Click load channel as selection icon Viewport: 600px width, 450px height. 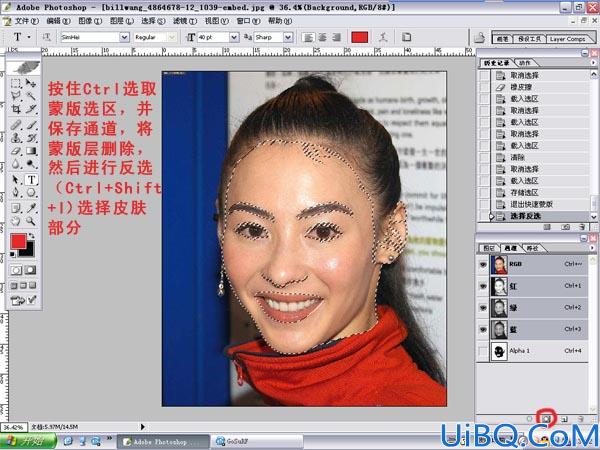529,419
